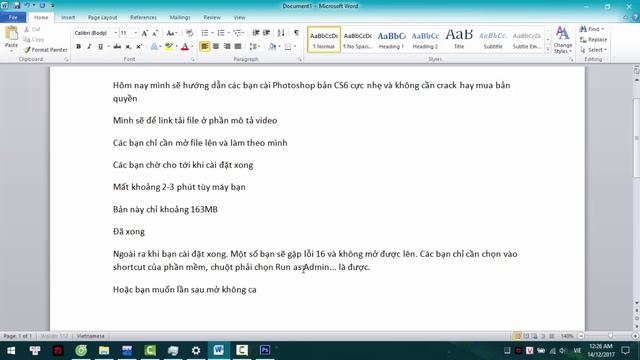The width and height of the screenshot is (640, 360).
Task: Click the borders grid icon
Action: (x=288, y=47)
